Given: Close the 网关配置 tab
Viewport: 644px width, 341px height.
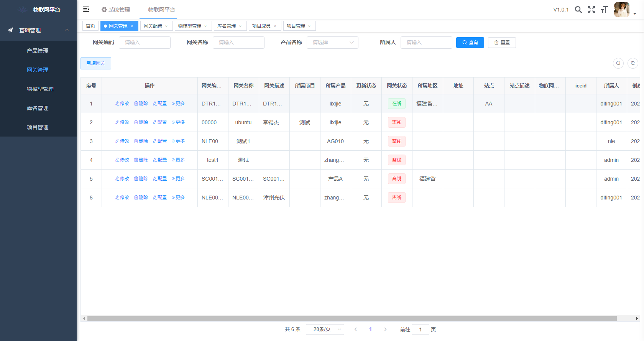Looking at the screenshot, I should (x=166, y=26).
